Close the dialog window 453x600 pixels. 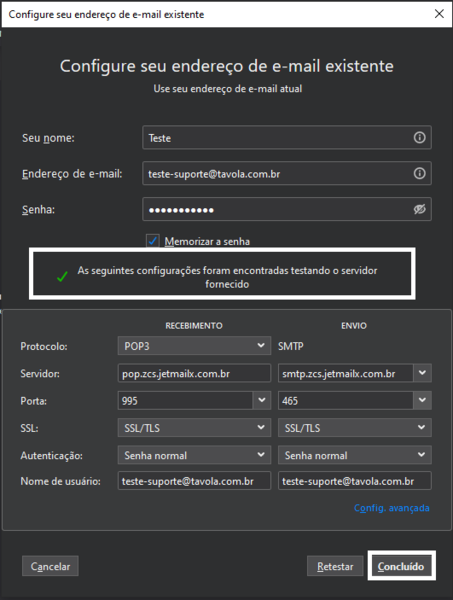point(439,14)
